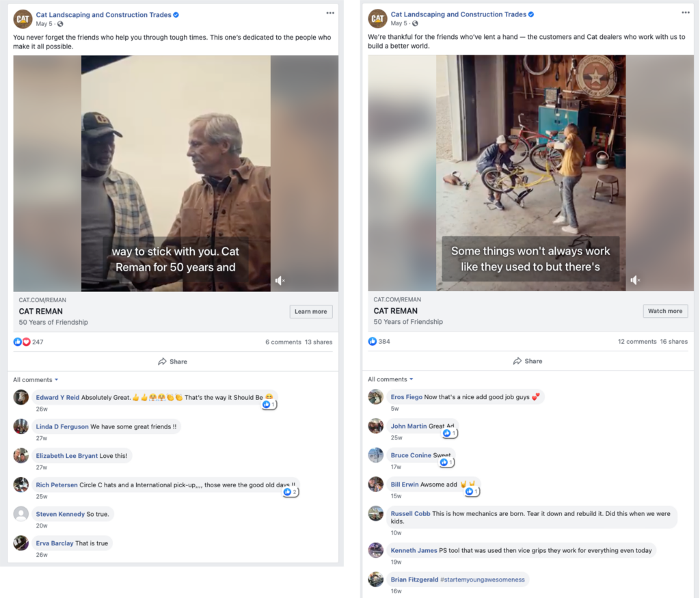Expand All comments filter on the left post
Image resolution: width=700 pixels, height=598 pixels.
[x=36, y=380]
